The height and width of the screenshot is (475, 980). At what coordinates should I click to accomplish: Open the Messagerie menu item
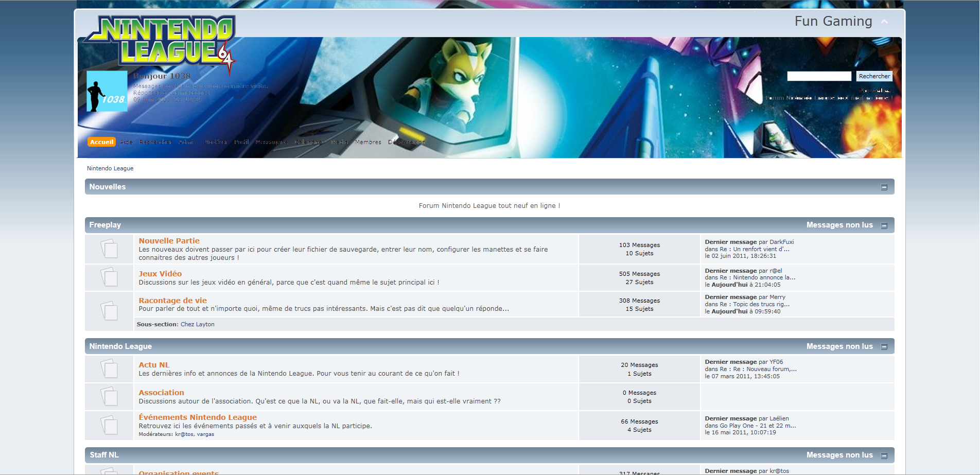(272, 142)
